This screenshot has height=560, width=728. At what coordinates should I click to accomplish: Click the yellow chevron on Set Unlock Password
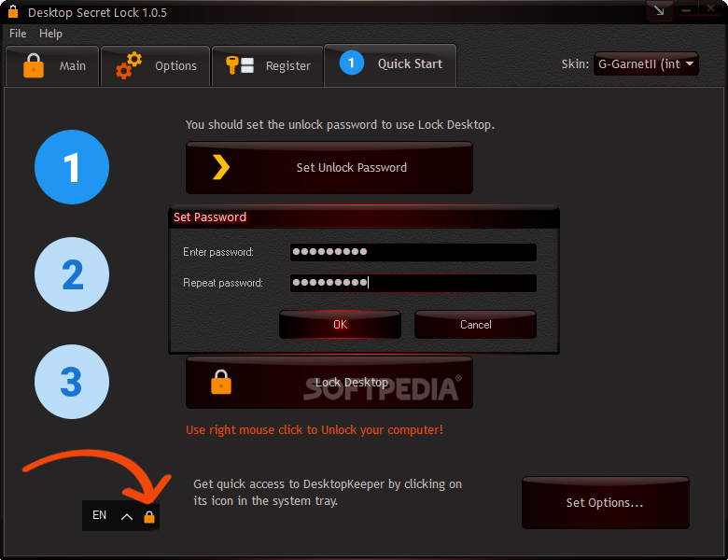coord(221,167)
